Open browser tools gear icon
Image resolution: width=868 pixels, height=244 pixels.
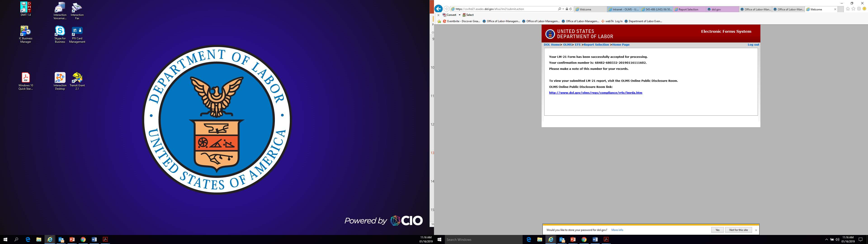859,9
